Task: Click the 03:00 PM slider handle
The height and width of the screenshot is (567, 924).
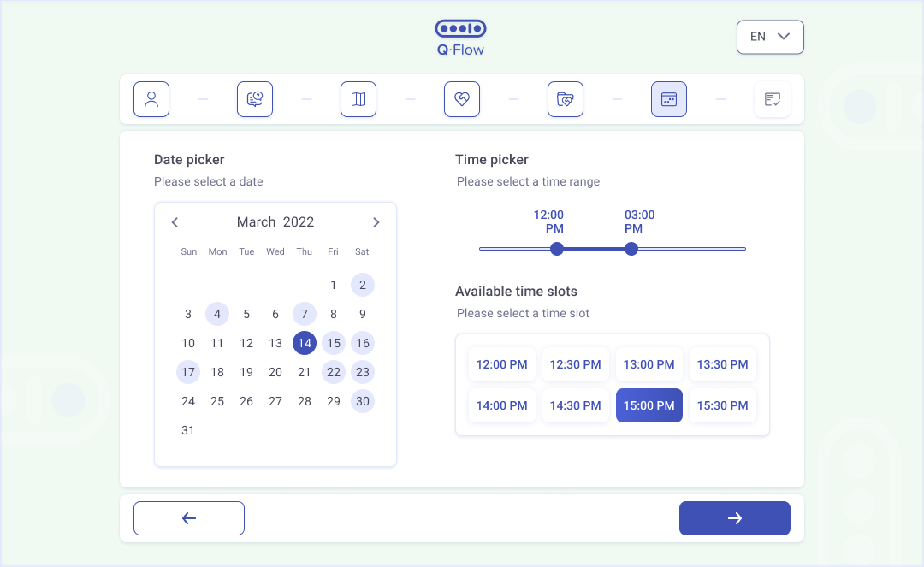Action: pyautogui.click(x=631, y=249)
